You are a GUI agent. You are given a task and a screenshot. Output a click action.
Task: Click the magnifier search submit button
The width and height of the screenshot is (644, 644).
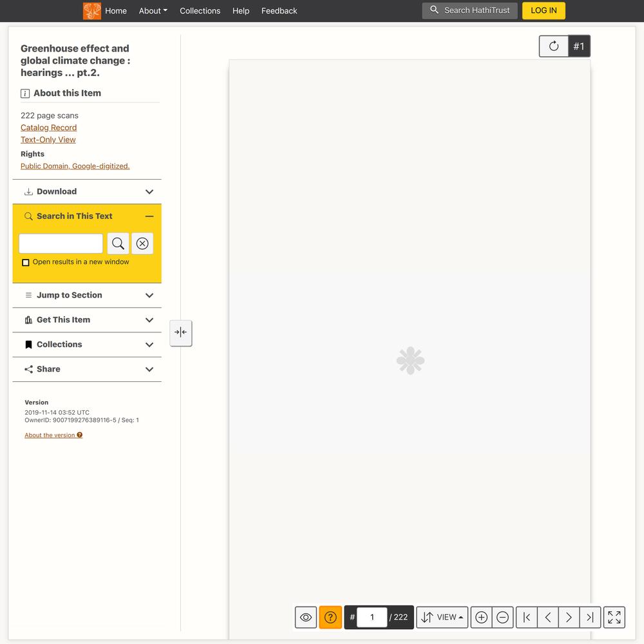[118, 243]
